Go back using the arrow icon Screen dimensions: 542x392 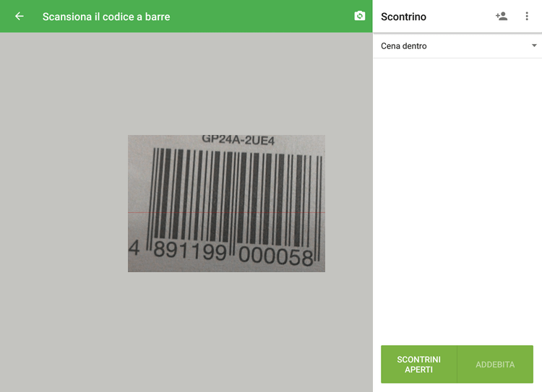tap(20, 16)
